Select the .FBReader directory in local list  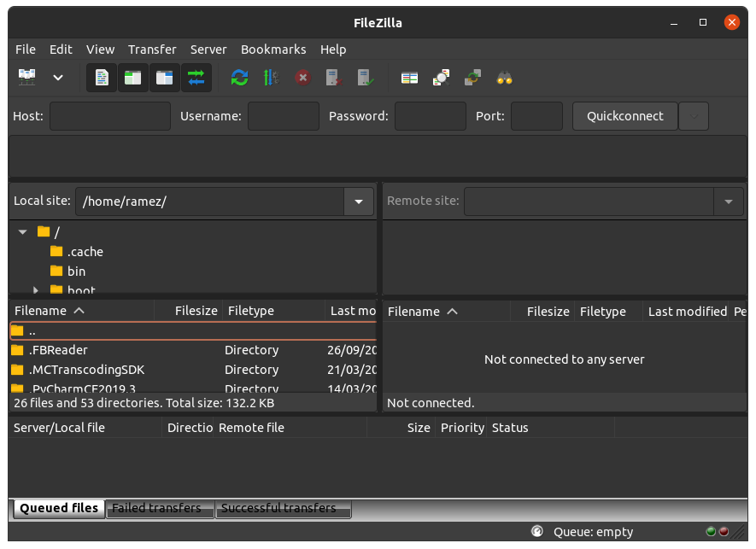click(58, 350)
